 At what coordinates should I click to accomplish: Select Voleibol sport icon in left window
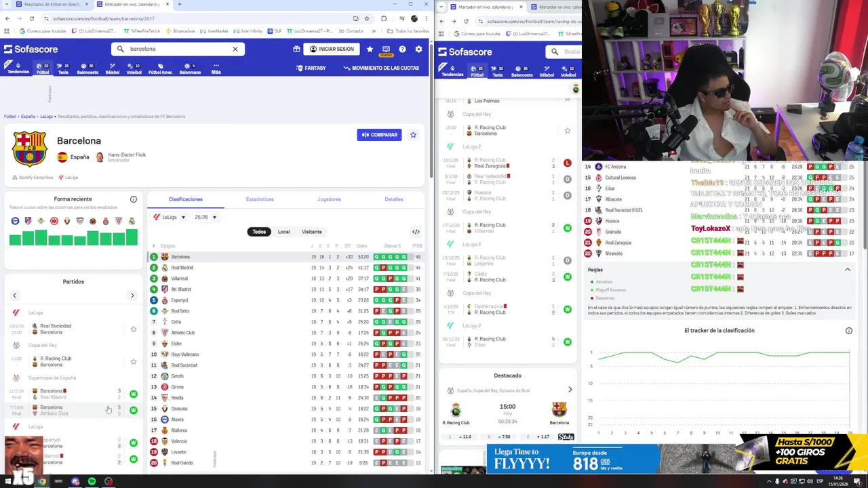[134, 68]
